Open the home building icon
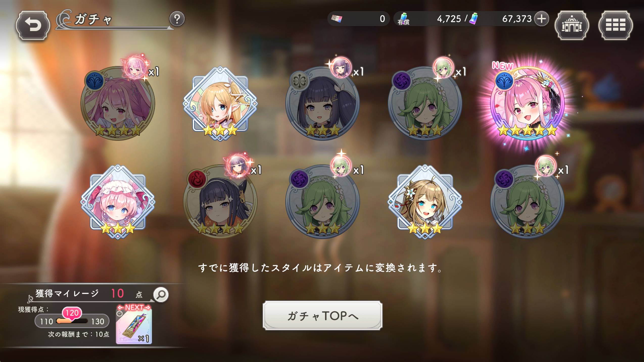The width and height of the screenshot is (644, 362). [572, 25]
